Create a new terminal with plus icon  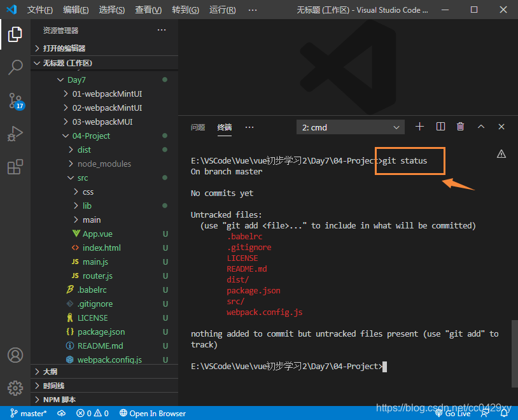pyautogui.click(x=419, y=127)
